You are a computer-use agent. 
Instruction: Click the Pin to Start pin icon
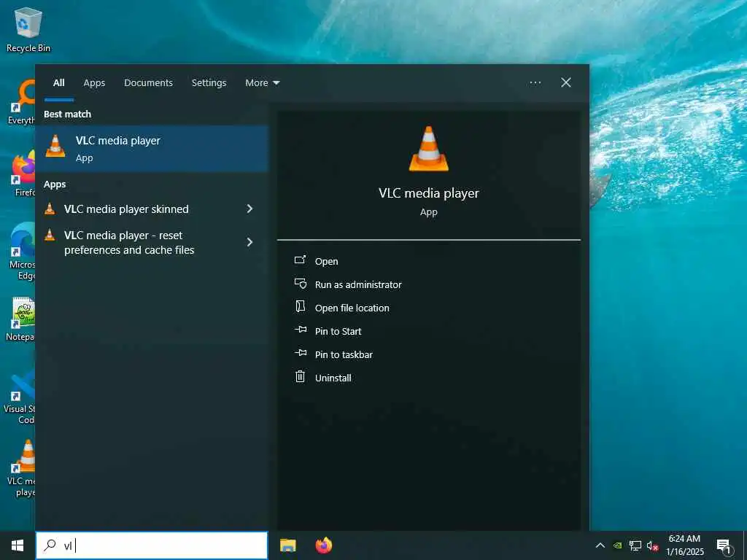point(301,329)
